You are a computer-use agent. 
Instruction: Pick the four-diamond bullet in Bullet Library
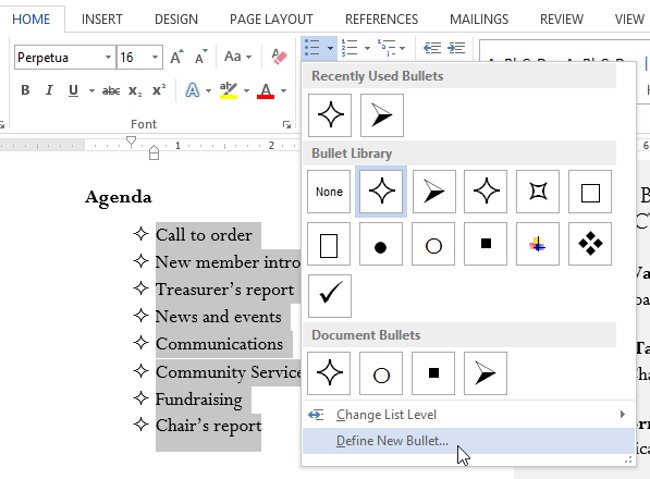point(589,244)
